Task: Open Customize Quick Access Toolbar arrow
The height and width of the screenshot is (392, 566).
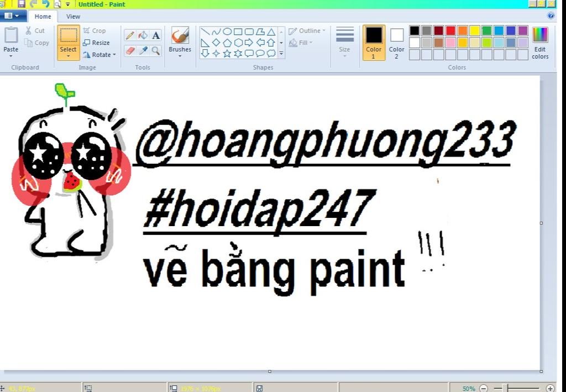Action: (67, 4)
